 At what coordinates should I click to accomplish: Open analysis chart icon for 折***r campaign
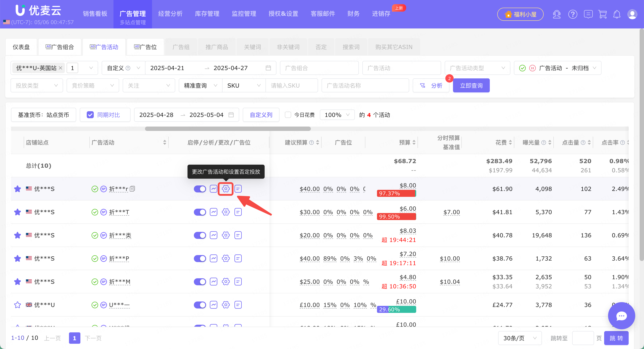(213, 189)
